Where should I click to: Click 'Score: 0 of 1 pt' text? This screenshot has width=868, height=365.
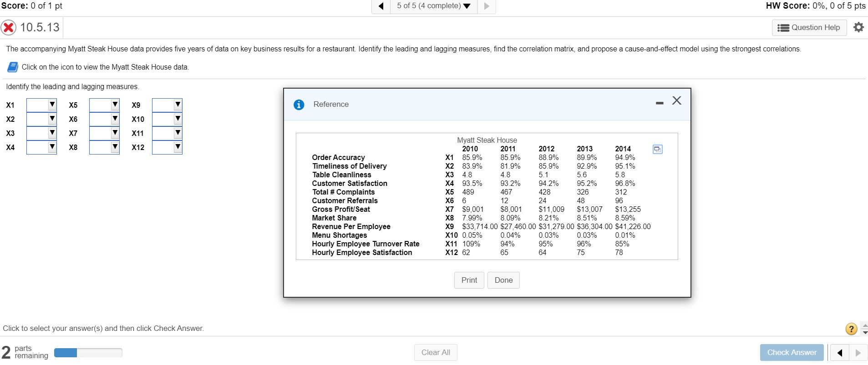(32, 6)
